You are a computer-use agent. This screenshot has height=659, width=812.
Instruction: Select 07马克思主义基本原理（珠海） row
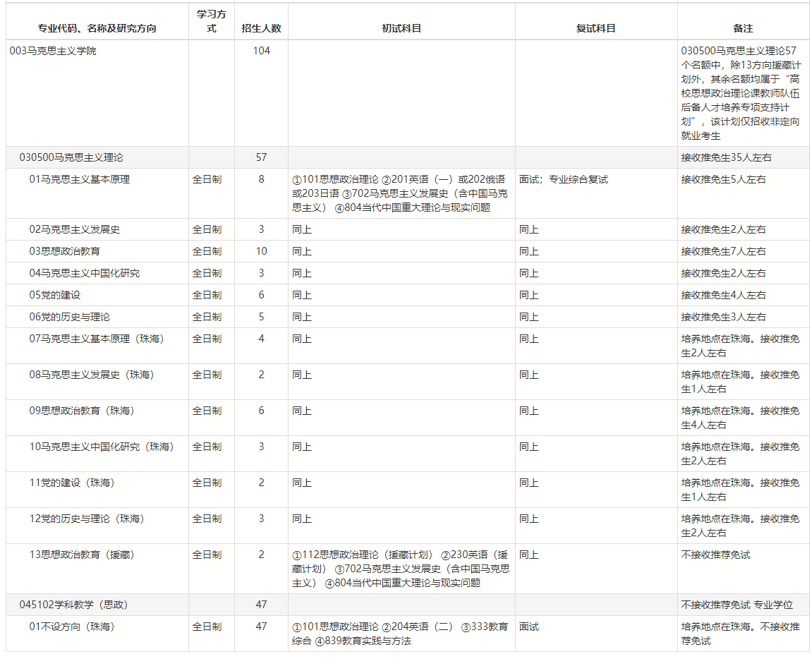pyautogui.click(x=407, y=346)
